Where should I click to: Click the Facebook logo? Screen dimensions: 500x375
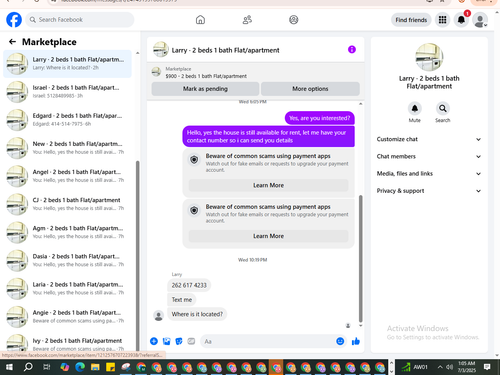pos(14,20)
